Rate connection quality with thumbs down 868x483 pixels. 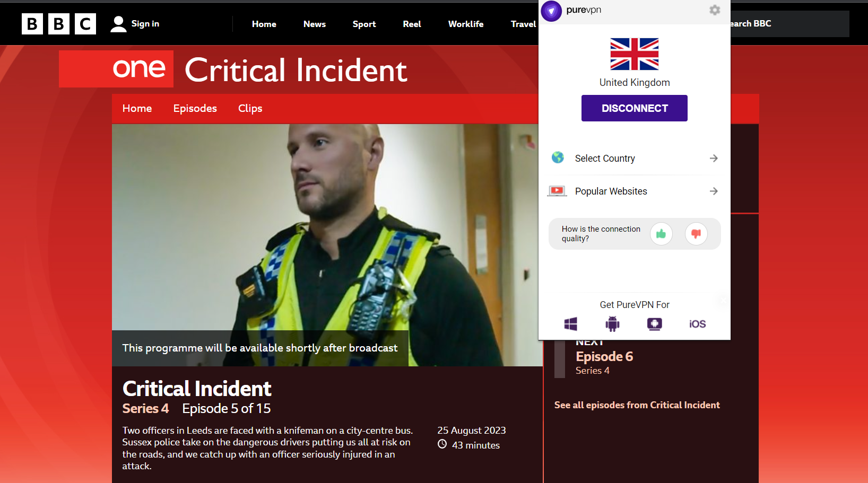[x=696, y=234]
